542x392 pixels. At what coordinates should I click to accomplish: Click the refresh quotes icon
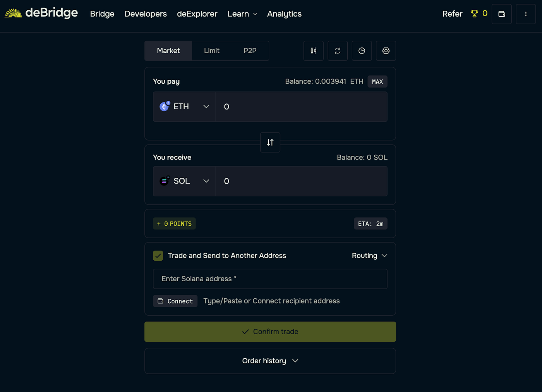[x=338, y=51]
